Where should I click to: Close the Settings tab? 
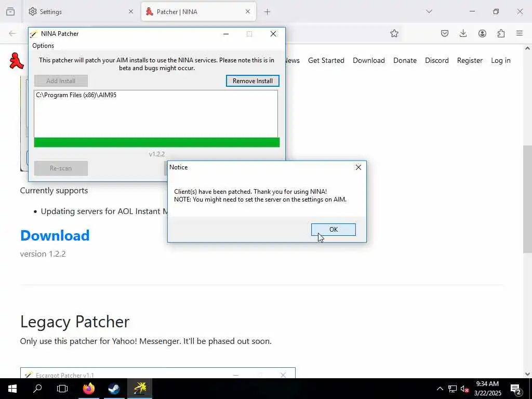click(131, 12)
